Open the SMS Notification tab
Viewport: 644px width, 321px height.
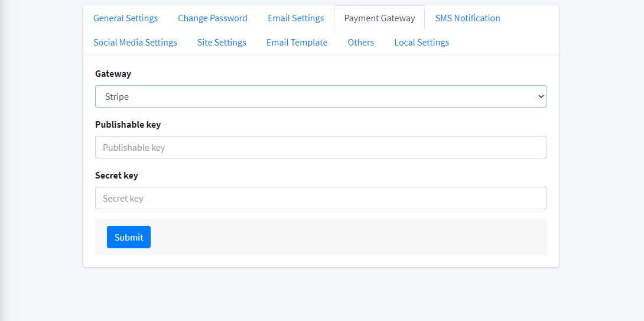point(467,18)
